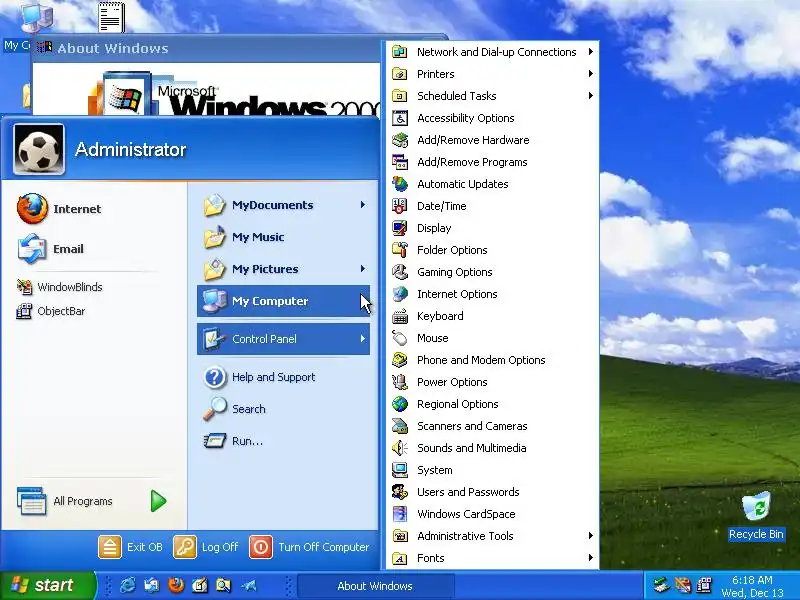Open Power Options
Image resolution: width=800 pixels, height=600 pixels.
[x=492, y=382]
